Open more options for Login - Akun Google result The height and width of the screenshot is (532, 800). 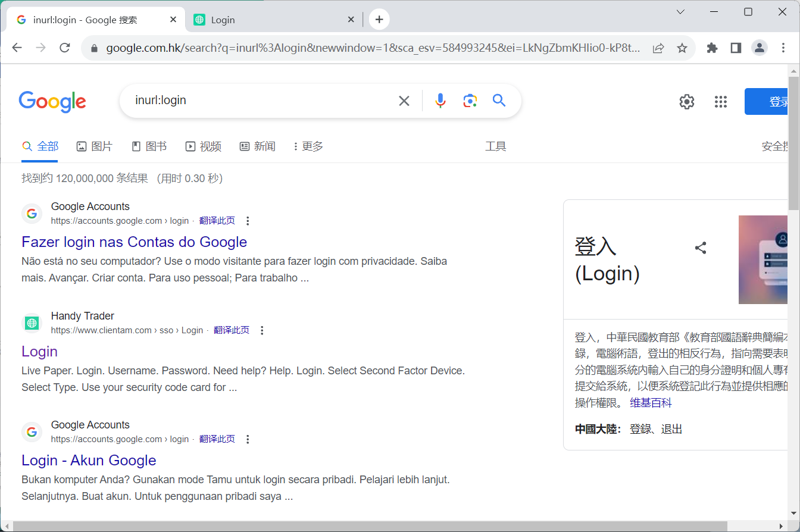point(248,440)
